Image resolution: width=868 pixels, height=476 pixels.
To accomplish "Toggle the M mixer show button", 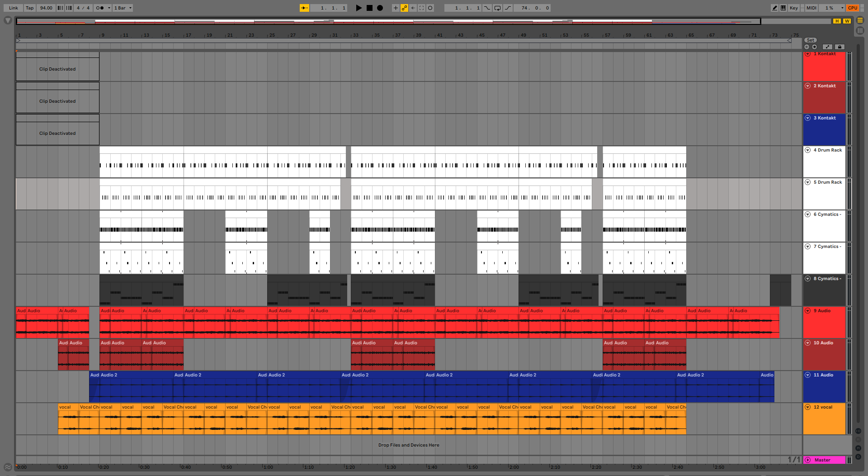I will pos(858,448).
